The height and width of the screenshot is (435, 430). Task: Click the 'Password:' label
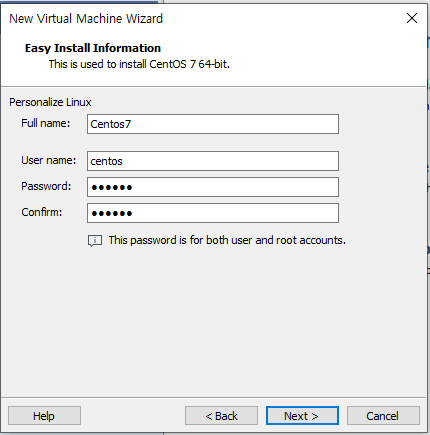[46, 186]
